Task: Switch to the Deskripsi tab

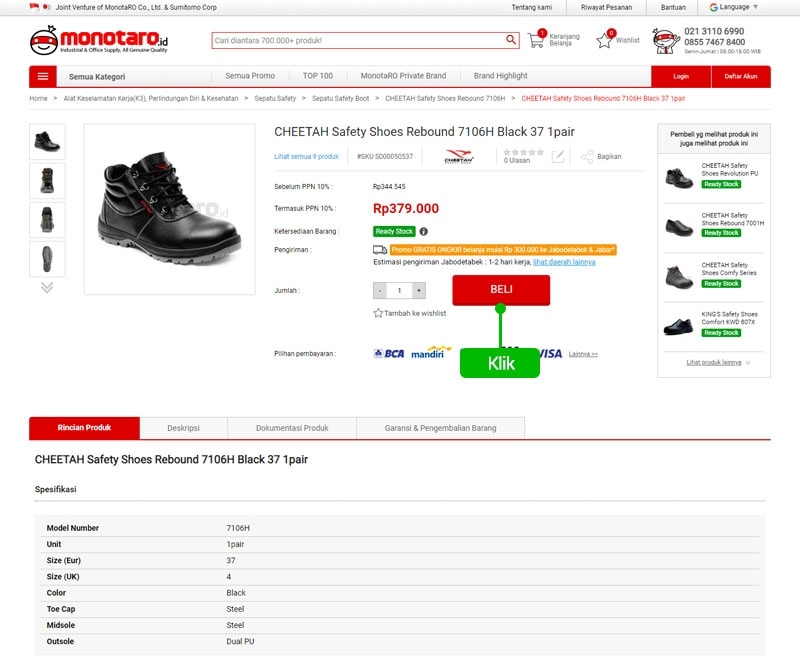Action: click(183, 428)
